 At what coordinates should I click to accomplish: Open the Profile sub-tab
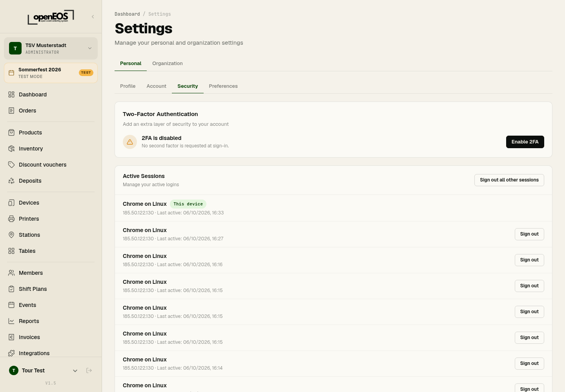(x=128, y=86)
